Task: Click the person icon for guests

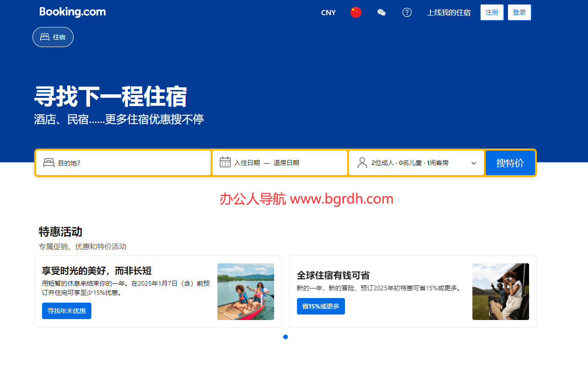Action: (362, 163)
